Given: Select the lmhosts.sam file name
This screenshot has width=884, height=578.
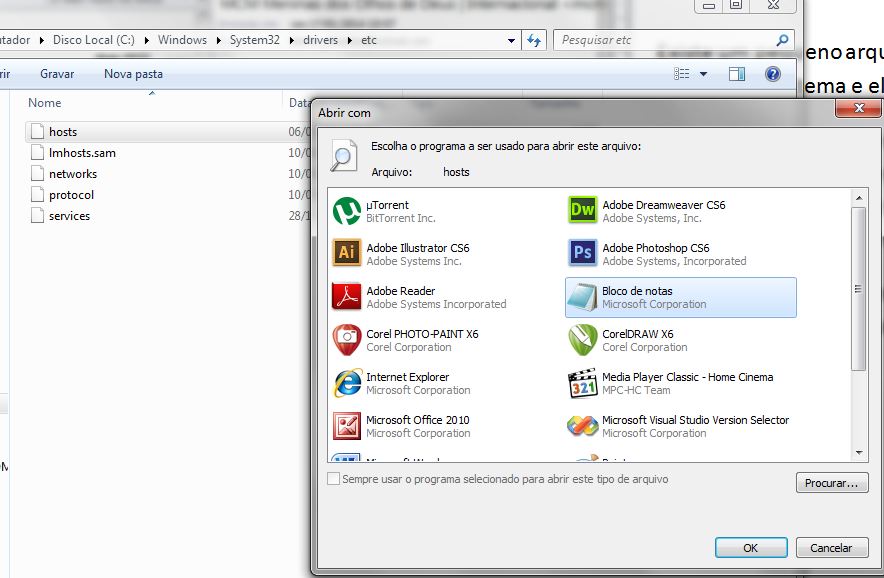Looking at the screenshot, I should click(82, 153).
